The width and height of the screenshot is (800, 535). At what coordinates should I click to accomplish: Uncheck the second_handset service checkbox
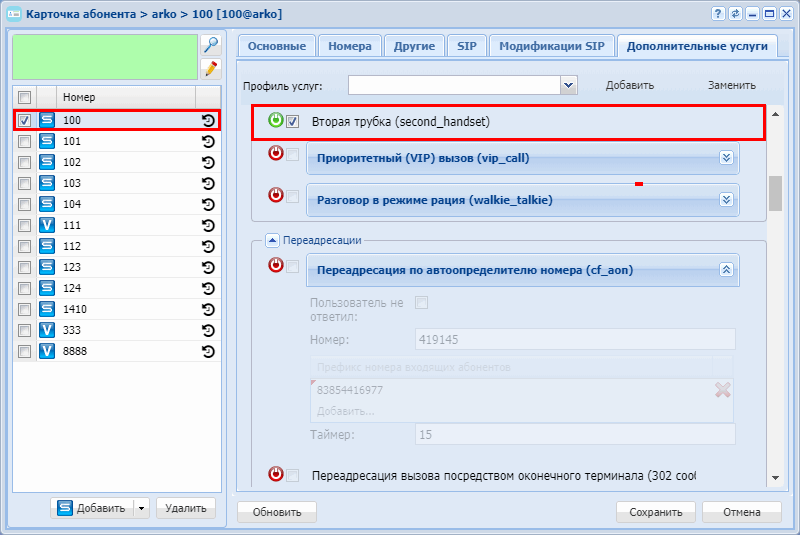(x=293, y=122)
